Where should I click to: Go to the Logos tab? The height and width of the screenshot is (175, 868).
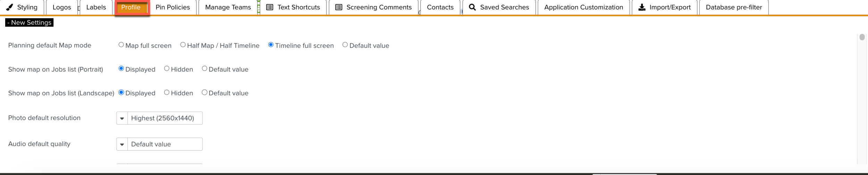62,7
